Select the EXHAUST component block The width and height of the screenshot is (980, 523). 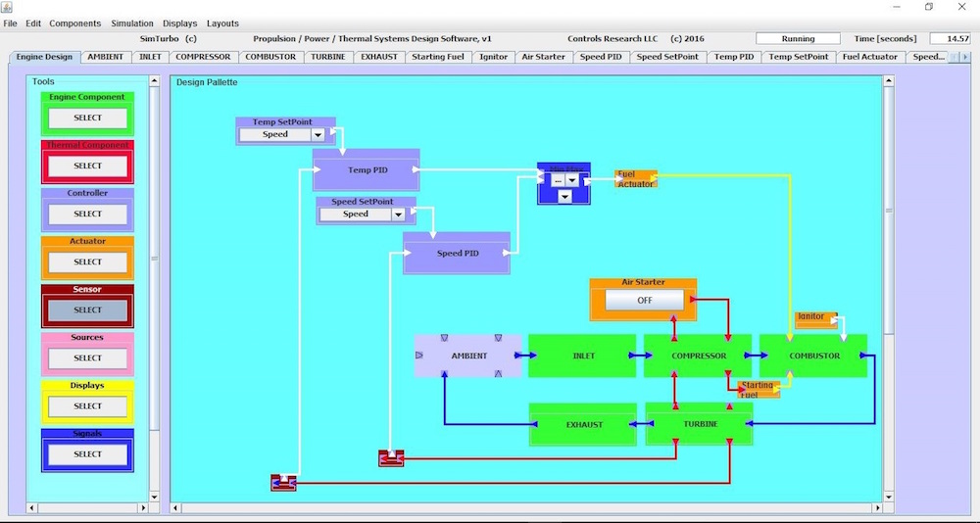(583, 424)
